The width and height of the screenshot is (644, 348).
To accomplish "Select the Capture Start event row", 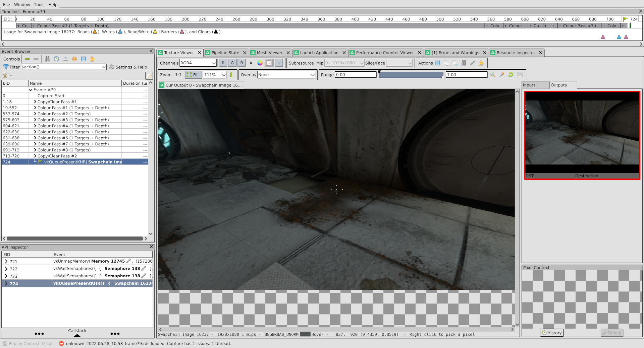I will click(x=75, y=96).
